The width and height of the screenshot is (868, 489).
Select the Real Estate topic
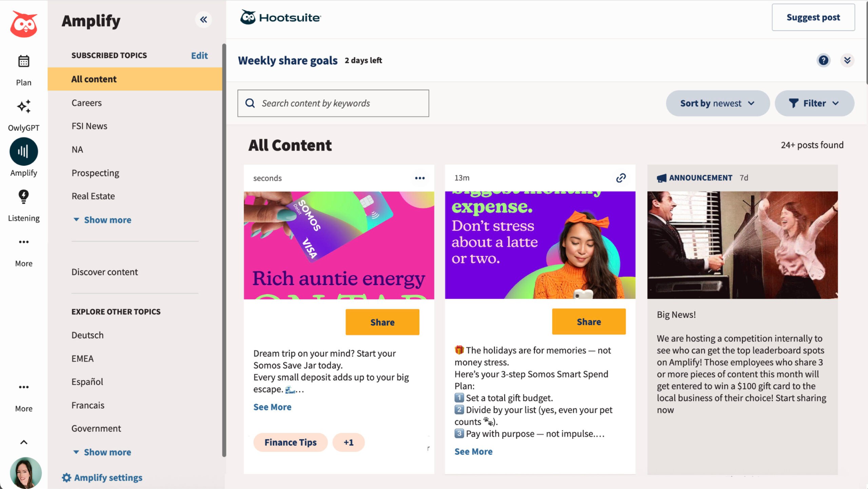click(x=93, y=196)
